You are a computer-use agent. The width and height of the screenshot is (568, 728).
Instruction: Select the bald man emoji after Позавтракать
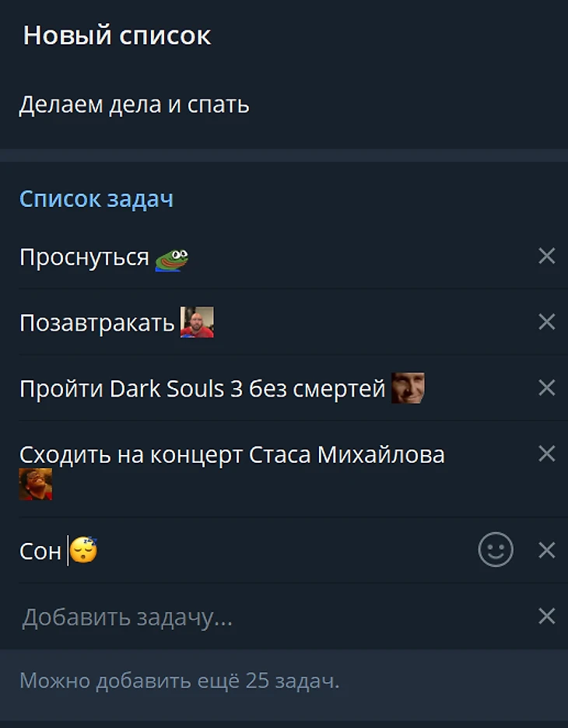197,322
